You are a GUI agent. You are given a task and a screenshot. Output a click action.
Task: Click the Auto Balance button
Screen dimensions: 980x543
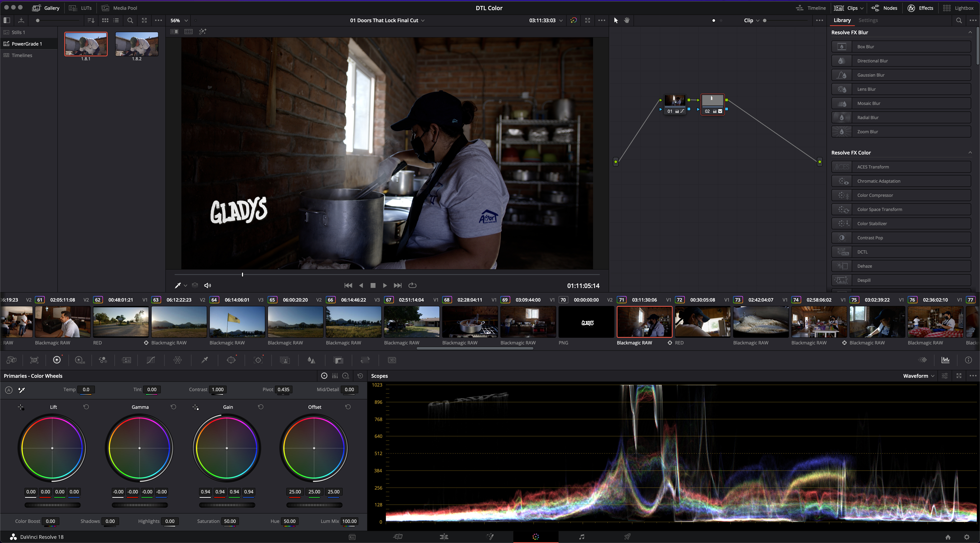(9, 390)
